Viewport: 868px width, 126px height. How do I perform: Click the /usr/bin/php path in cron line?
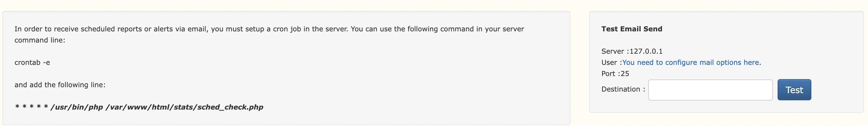(76, 107)
